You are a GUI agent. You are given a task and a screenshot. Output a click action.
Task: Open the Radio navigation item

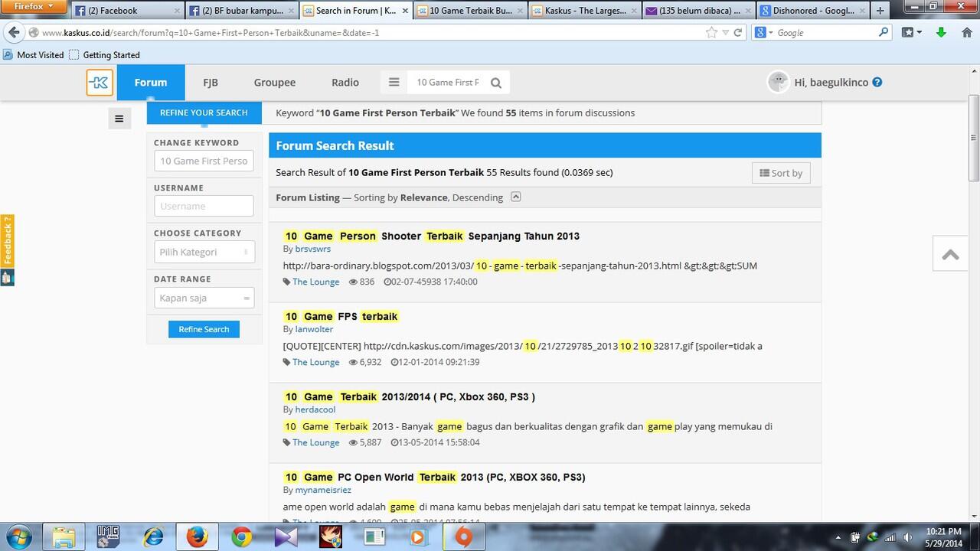[345, 83]
